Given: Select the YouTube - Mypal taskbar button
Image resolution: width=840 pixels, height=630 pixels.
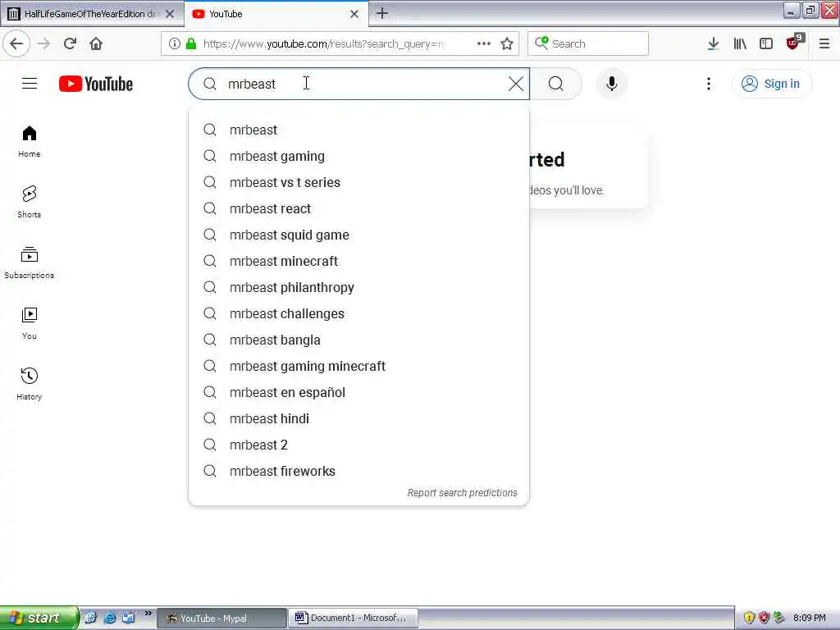Looking at the screenshot, I should point(221,618).
